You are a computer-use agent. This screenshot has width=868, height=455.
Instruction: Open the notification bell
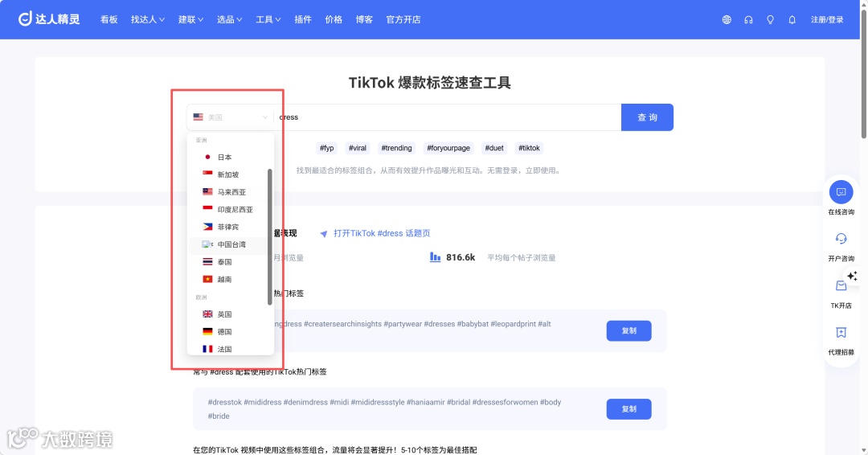pyautogui.click(x=792, y=20)
